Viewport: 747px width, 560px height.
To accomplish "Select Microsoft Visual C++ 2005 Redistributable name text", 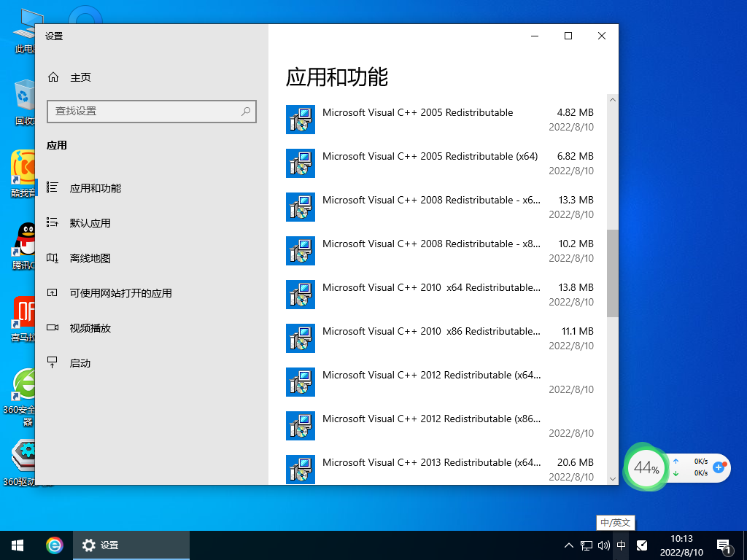I will point(418,113).
